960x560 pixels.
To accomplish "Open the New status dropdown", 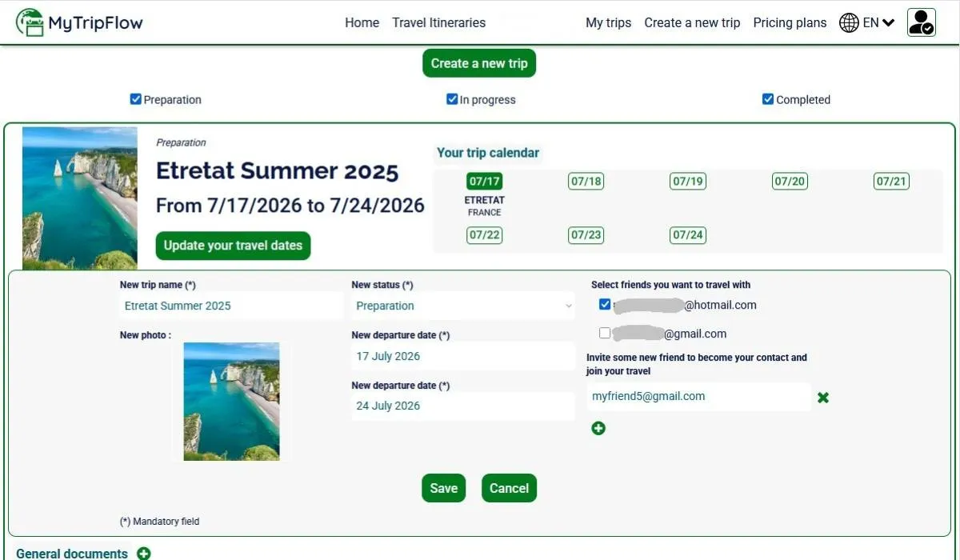I will [x=463, y=306].
